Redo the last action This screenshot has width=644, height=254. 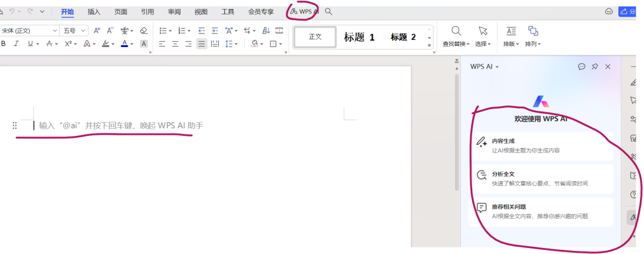pos(30,11)
